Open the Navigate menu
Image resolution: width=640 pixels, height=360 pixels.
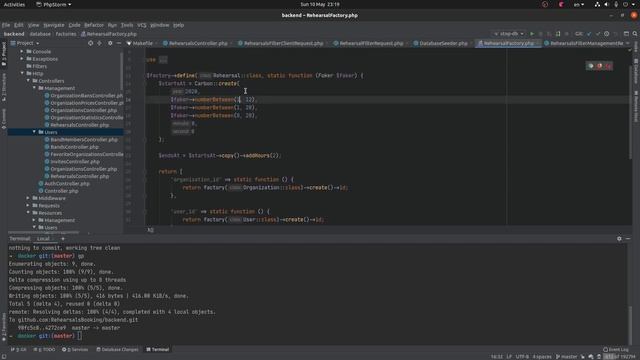[x=54, y=25]
